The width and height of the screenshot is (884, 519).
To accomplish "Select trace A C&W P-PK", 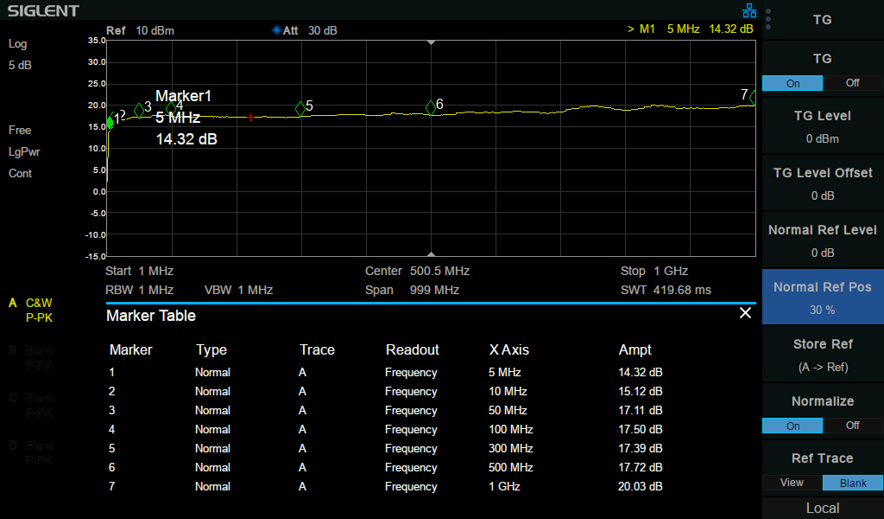I will click(32, 310).
